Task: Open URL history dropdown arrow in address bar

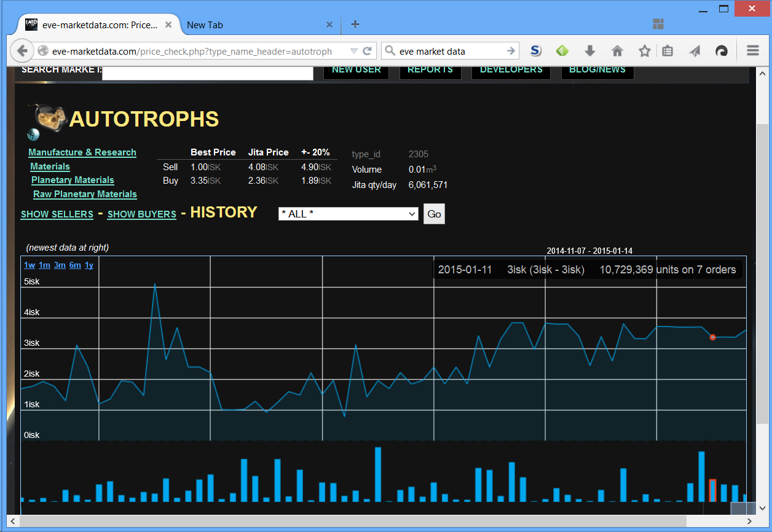Action: (x=353, y=52)
